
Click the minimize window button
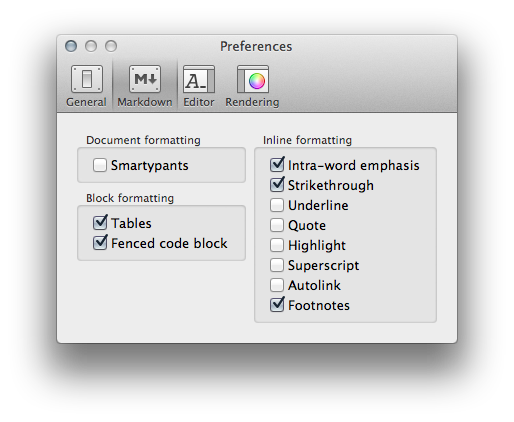pyautogui.click(x=91, y=46)
